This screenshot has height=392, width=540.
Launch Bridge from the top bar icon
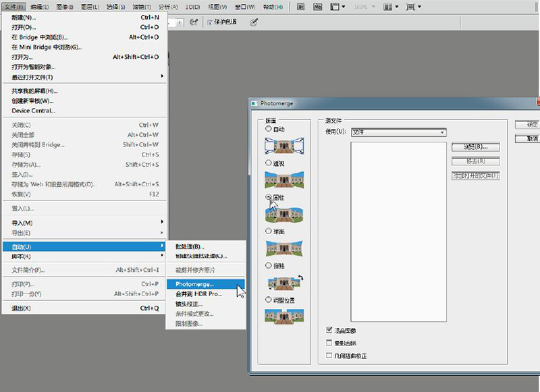click(x=300, y=6)
